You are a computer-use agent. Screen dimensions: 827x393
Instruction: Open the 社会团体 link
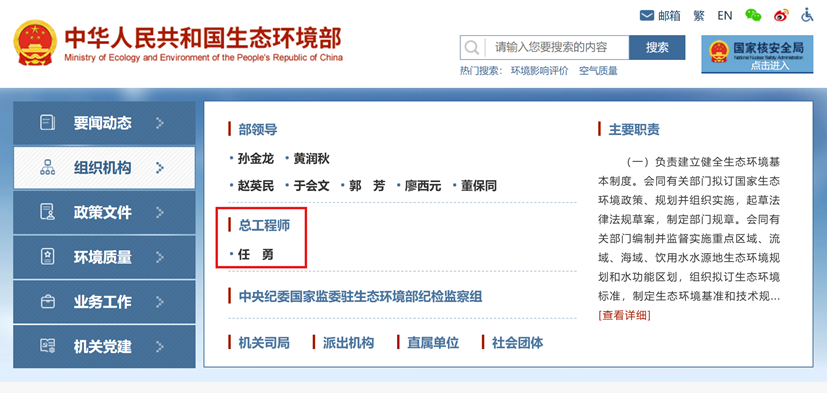(x=517, y=343)
